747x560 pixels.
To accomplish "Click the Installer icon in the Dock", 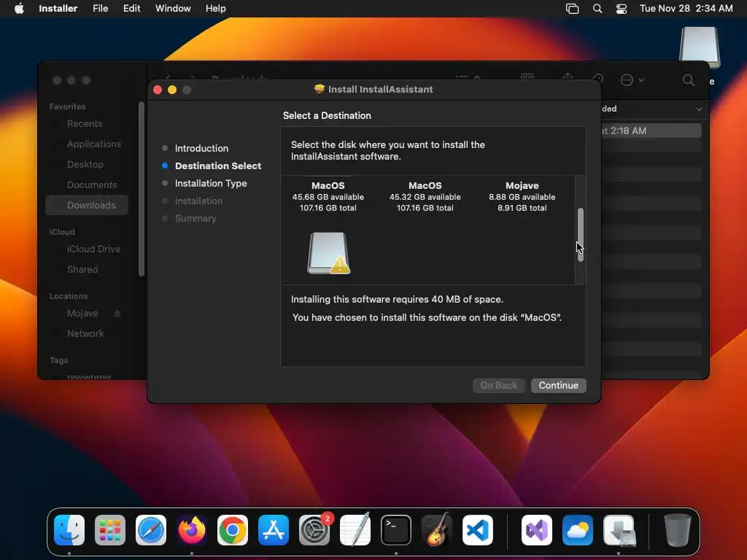I will [x=619, y=530].
